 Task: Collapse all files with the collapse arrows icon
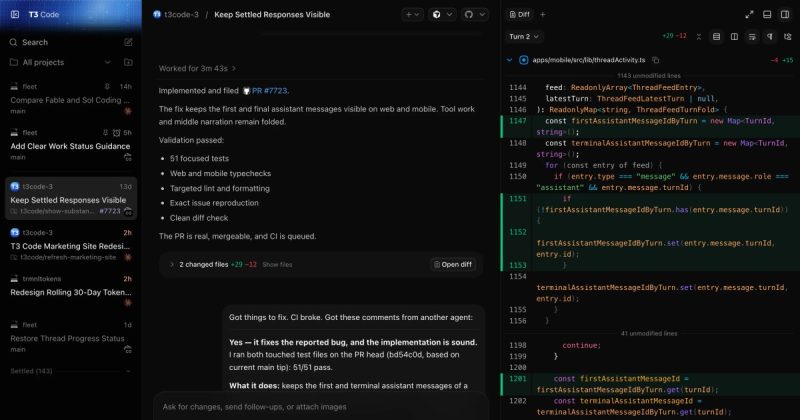[698, 37]
